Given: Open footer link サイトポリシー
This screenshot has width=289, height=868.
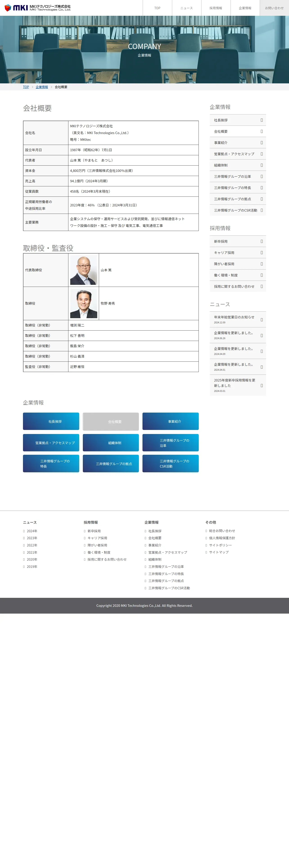Looking at the screenshot, I should click(220, 545).
